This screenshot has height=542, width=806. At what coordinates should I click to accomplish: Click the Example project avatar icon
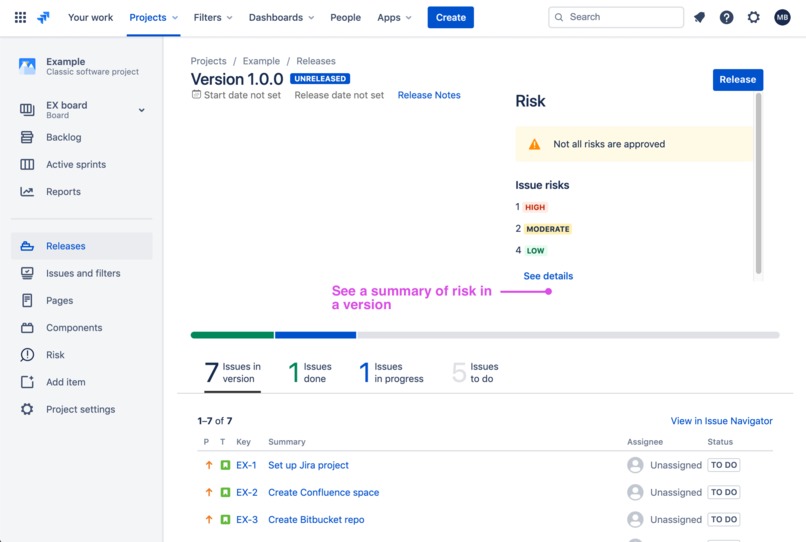(27, 66)
